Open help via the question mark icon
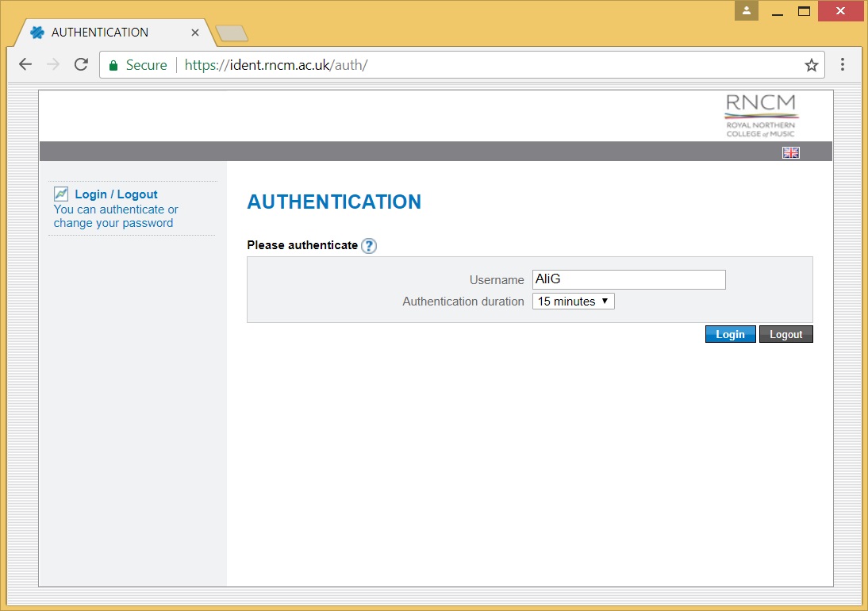The image size is (868, 611). point(368,246)
